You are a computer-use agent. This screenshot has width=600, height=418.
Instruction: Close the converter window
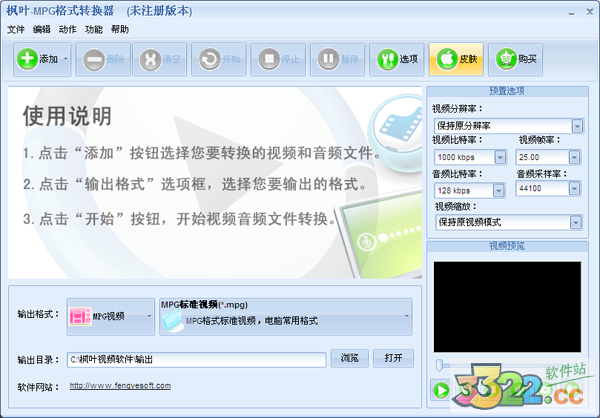tap(590, 12)
